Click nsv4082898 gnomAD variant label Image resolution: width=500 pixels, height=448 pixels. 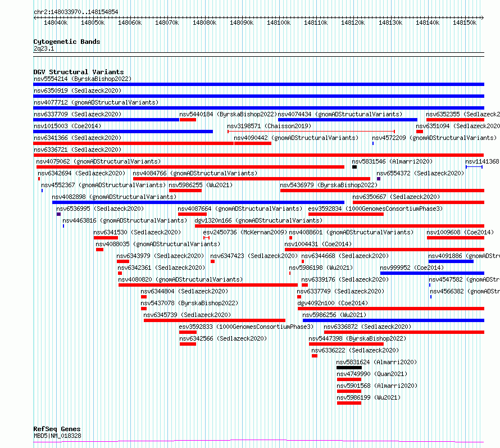114,197
